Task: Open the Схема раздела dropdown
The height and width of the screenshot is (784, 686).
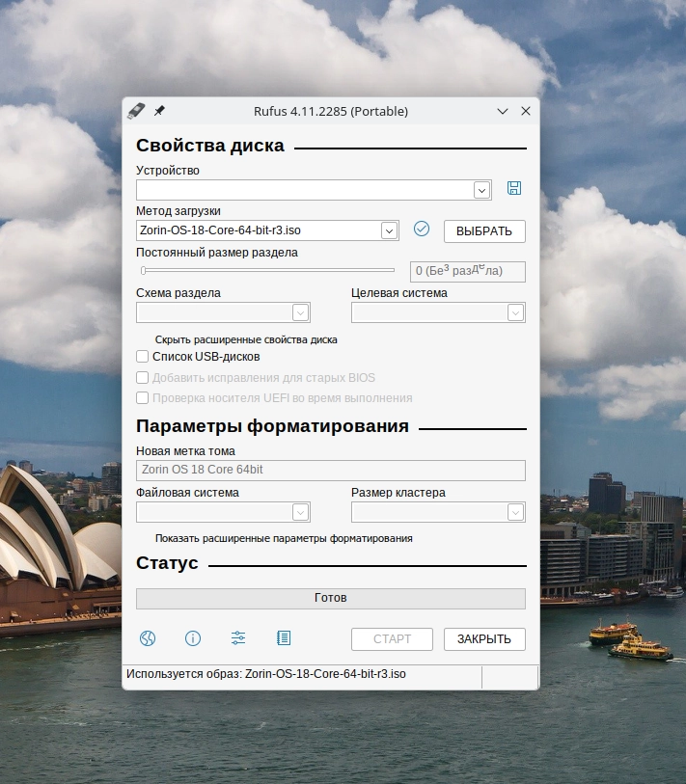Action: (223, 312)
